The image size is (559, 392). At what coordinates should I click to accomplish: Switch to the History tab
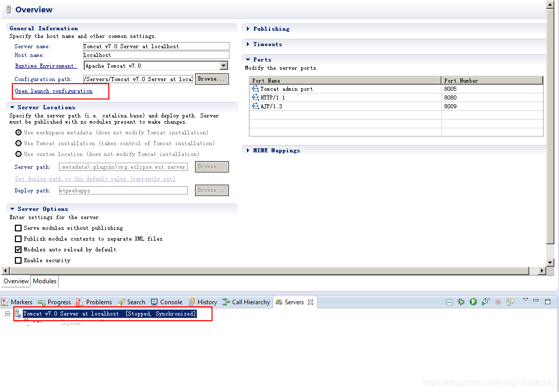(203, 302)
